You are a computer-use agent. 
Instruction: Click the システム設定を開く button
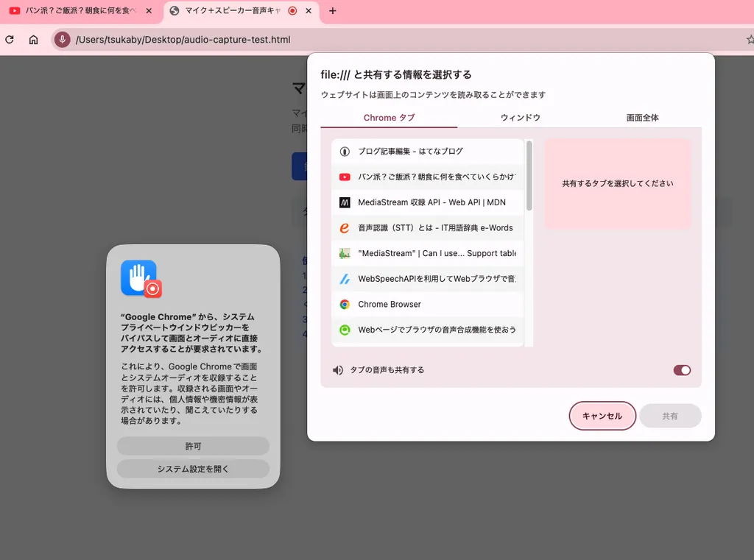click(x=193, y=469)
